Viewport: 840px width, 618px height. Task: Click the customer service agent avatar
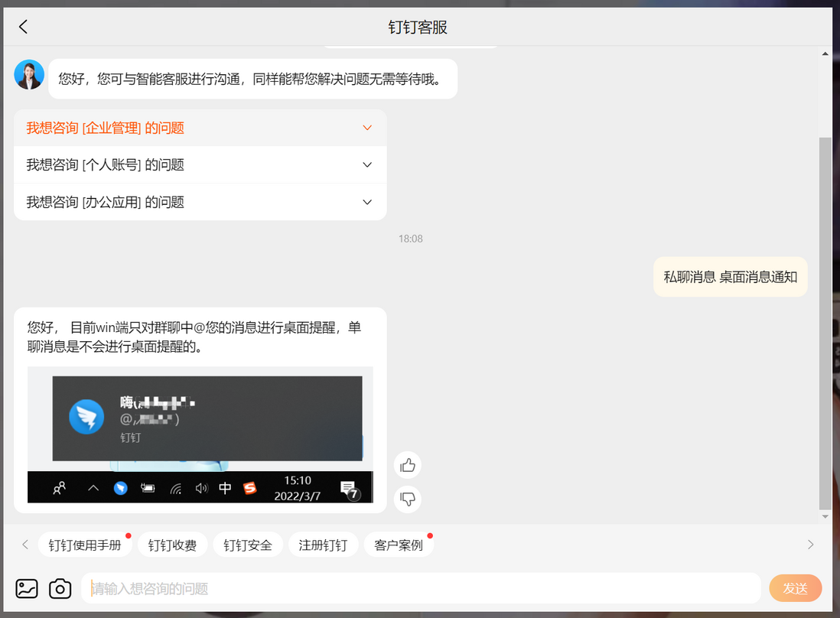pyautogui.click(x=29, y=74)
